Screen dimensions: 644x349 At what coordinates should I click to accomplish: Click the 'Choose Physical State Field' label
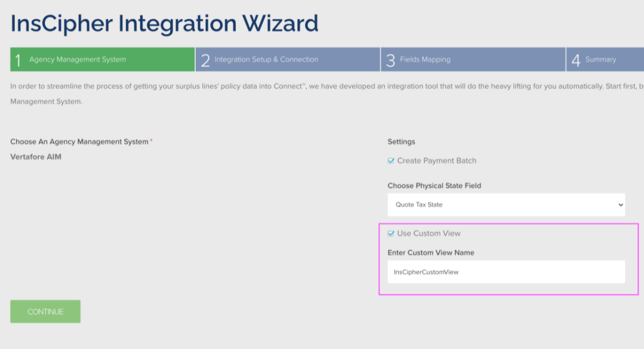coord(434,186)
